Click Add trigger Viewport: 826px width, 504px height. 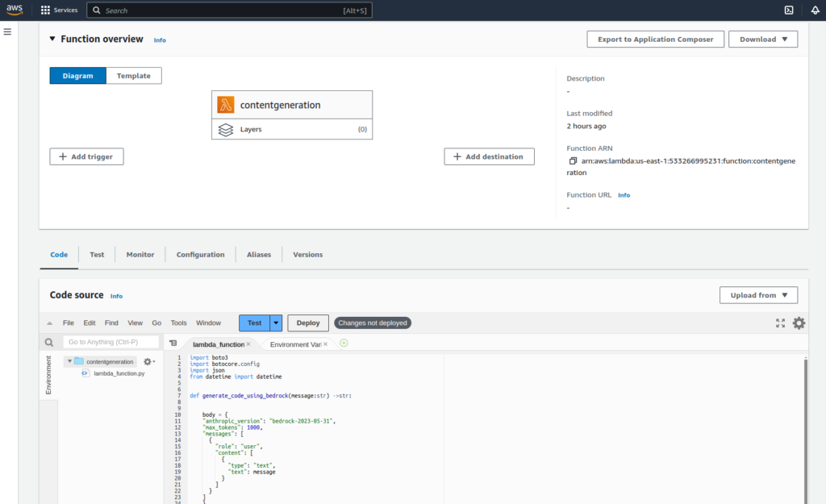pos(86,156)
